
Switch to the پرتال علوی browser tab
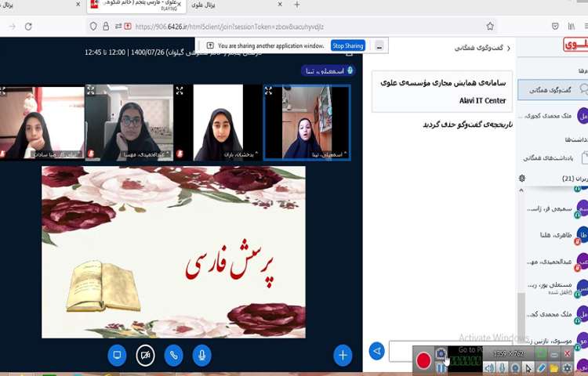tap(234, 5)
